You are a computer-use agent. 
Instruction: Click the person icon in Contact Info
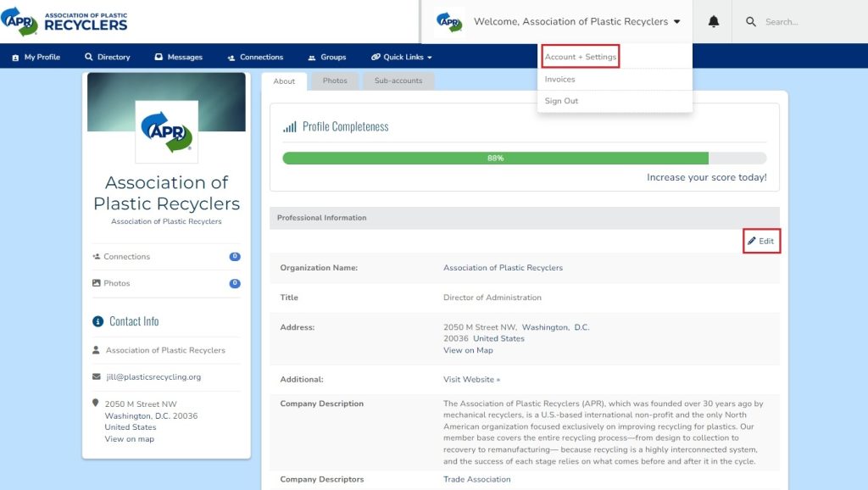[x=96, y=350]
